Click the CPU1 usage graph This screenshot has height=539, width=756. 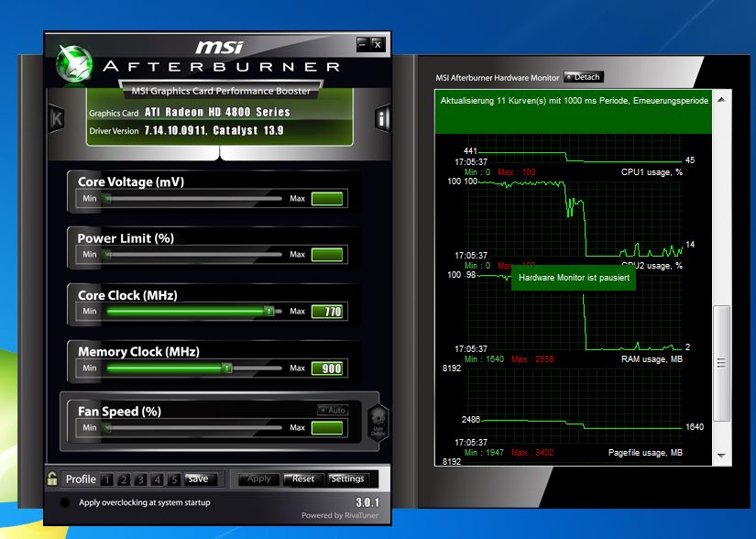tap(574, 219)
